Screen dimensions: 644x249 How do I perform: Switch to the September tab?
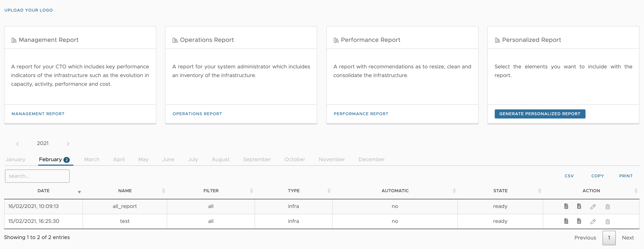257,159
